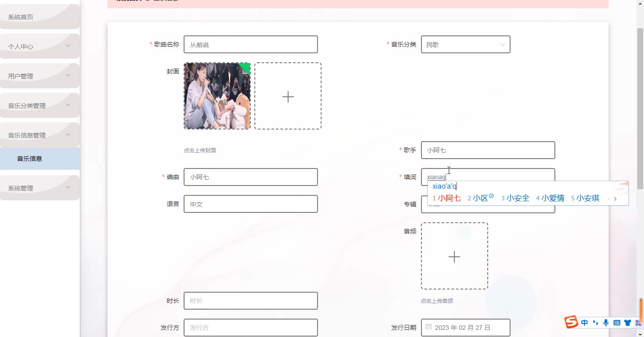The height and width of the screenshot is (337, 644).
Task: Toggle Chinese/English mode '中' in IME bar
Action: click(584, 323)
